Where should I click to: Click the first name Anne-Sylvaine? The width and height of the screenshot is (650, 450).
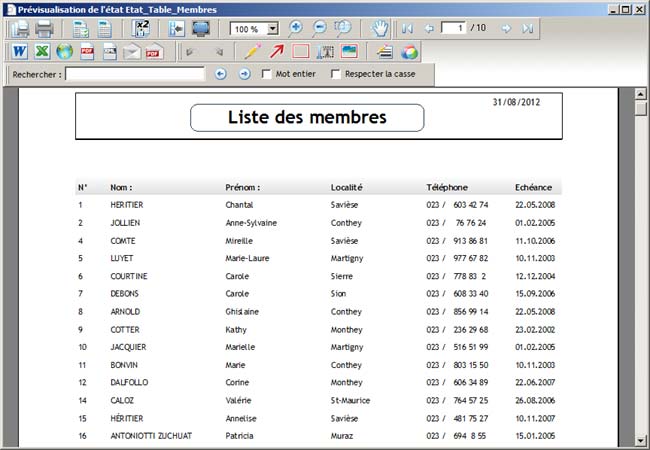(251, 223)
